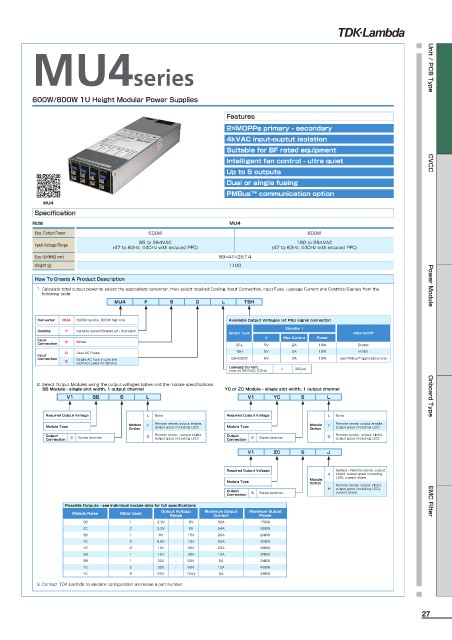Click the TDK-Lambda logo

371,33
